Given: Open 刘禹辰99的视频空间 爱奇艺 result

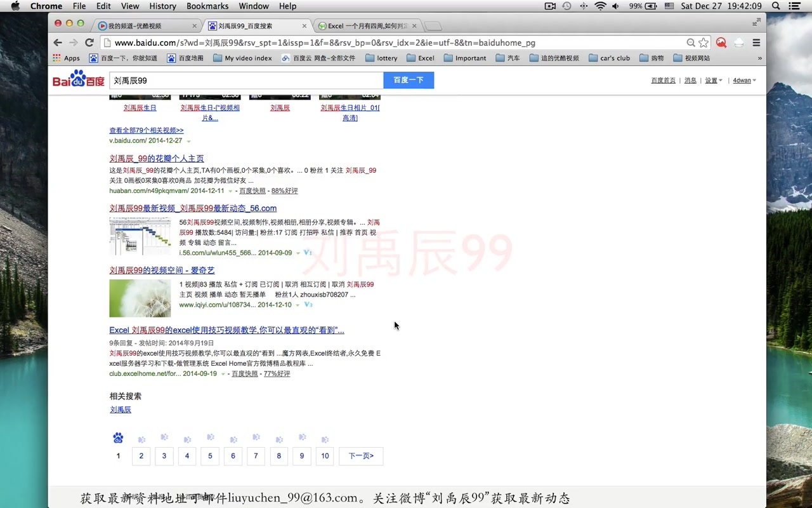Looking at the screenshot, I should coord(162,271).
